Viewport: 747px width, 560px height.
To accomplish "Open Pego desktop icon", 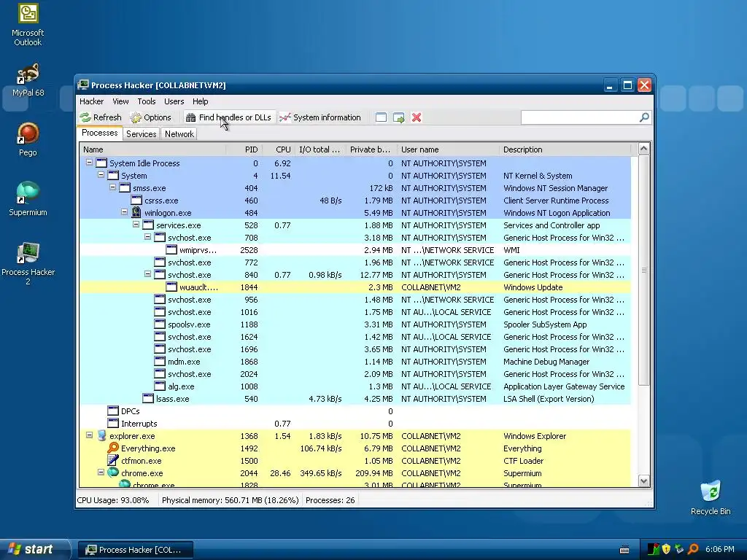I will coord(28,139).
